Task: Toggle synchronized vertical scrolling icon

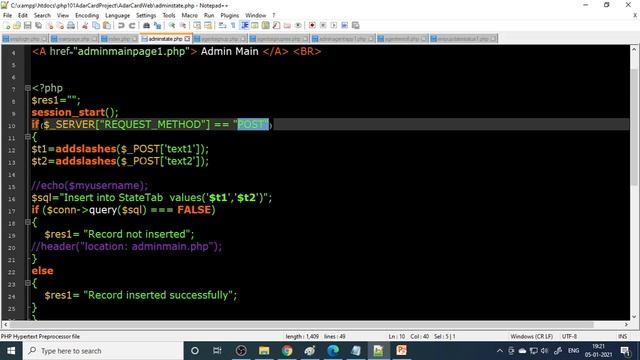Action: (197, 25)
